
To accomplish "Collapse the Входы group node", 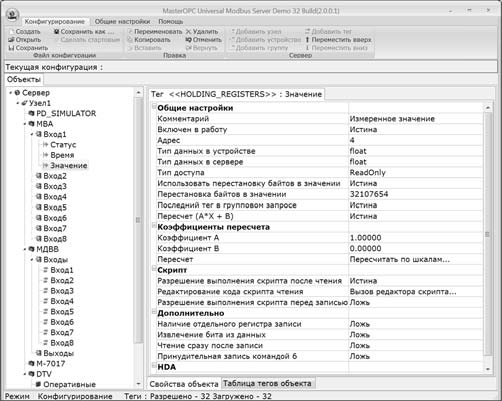I will [32, 259].
